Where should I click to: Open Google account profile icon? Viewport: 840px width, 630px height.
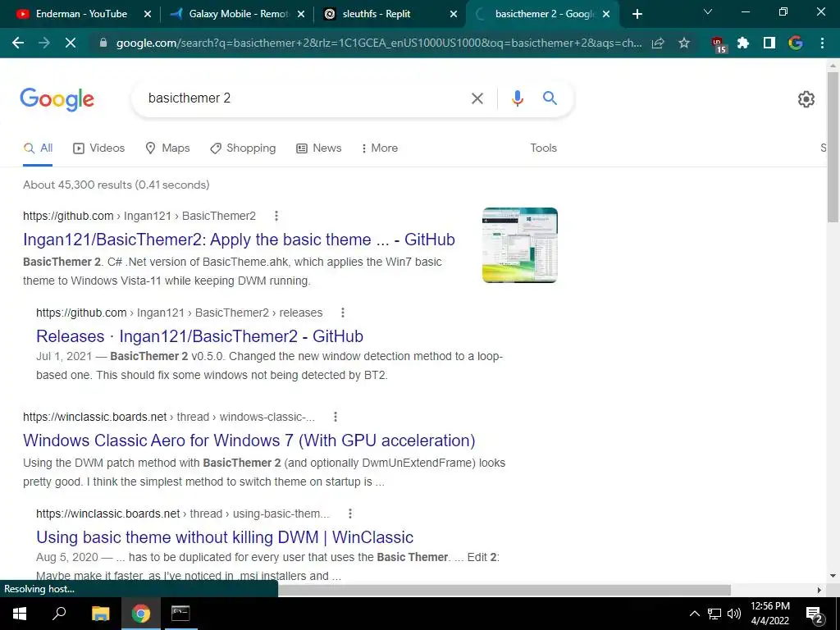point(796,43)
